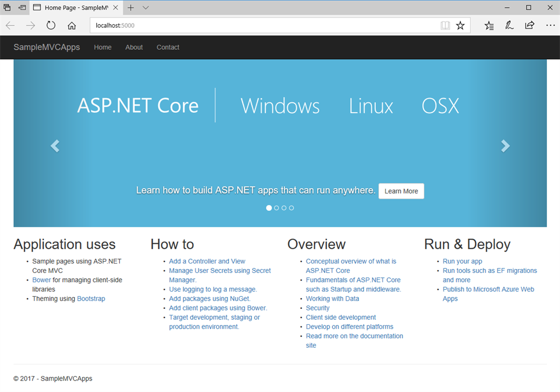Go back with carousel left chevron arrow
Image resolution: width=560 pixels, height=392 pixels.
tap(55, 145)
